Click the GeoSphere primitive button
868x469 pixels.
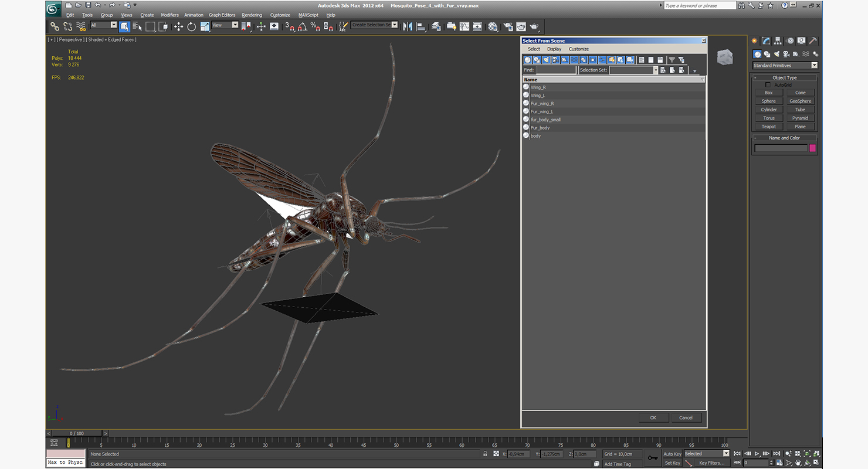click(800, 101)
